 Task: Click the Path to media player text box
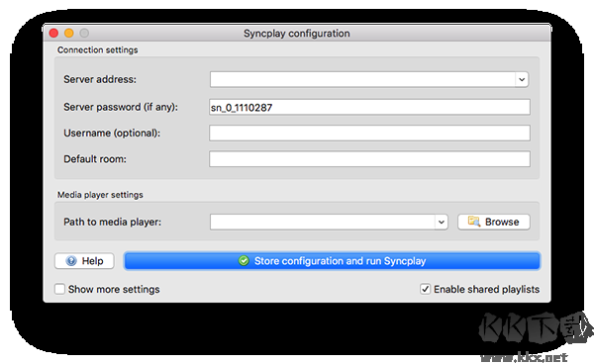[x=323, y=223]
